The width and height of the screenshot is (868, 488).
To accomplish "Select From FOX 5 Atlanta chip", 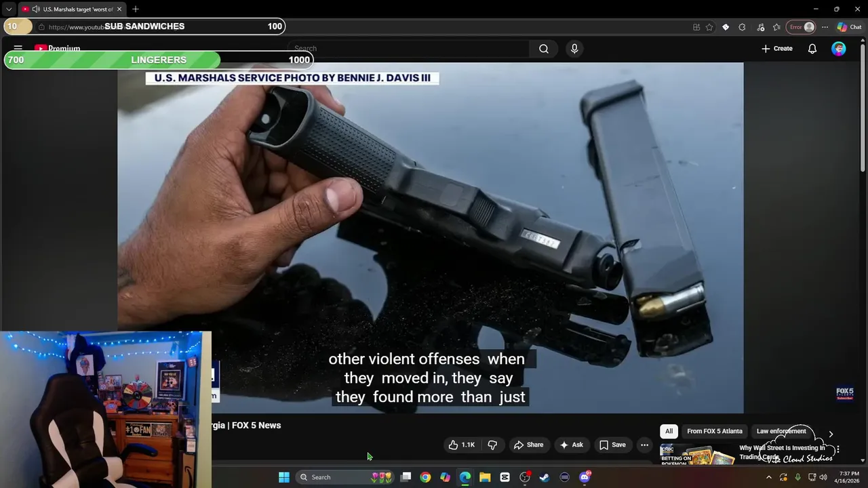I will pos(715,431).
